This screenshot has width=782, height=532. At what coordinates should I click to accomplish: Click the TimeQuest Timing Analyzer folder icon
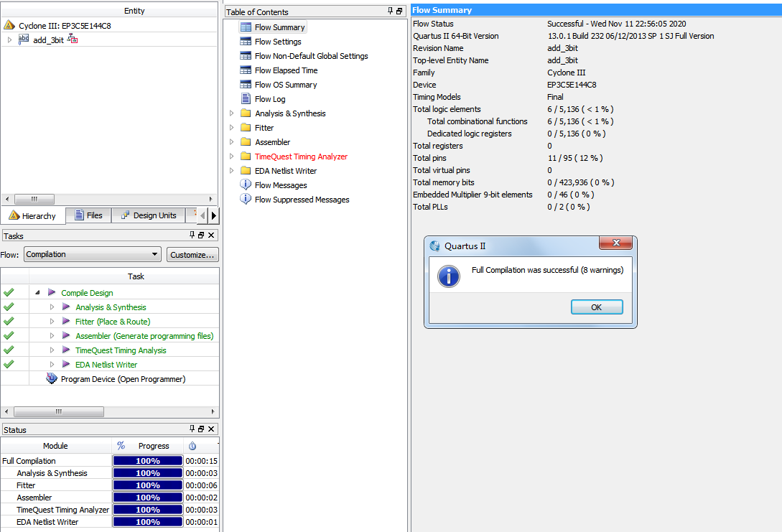[x=246, y=156]
